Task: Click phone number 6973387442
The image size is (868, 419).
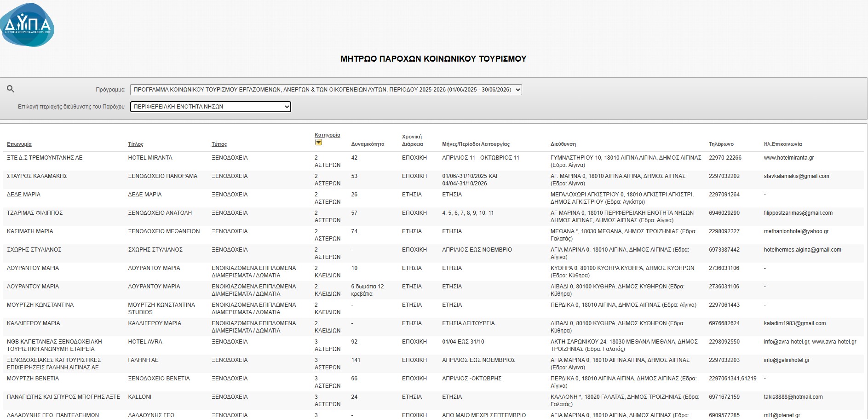Action: tap(724, 250)
